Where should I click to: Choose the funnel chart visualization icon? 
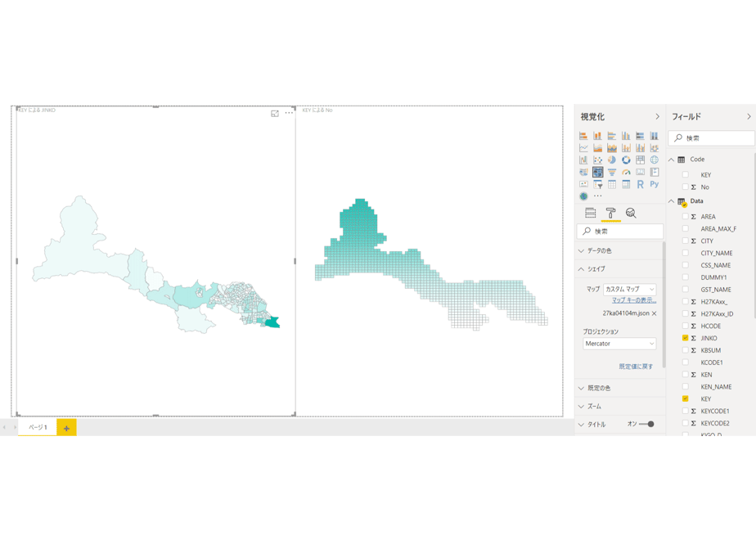click(612, 172)
